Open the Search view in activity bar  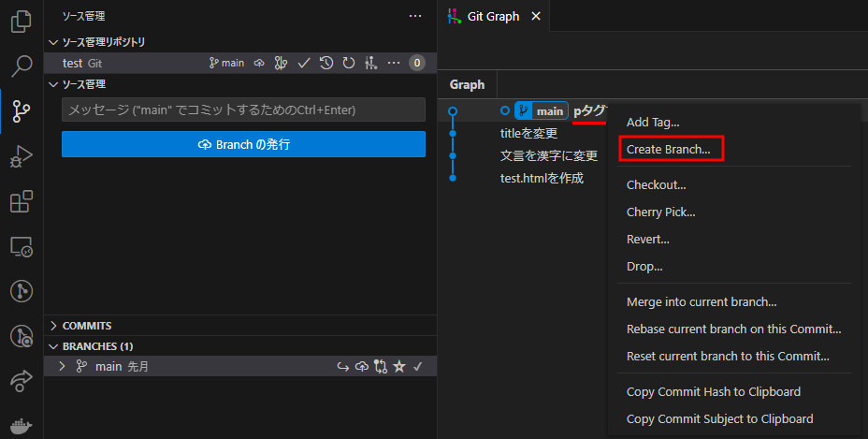tap(21, 66)
